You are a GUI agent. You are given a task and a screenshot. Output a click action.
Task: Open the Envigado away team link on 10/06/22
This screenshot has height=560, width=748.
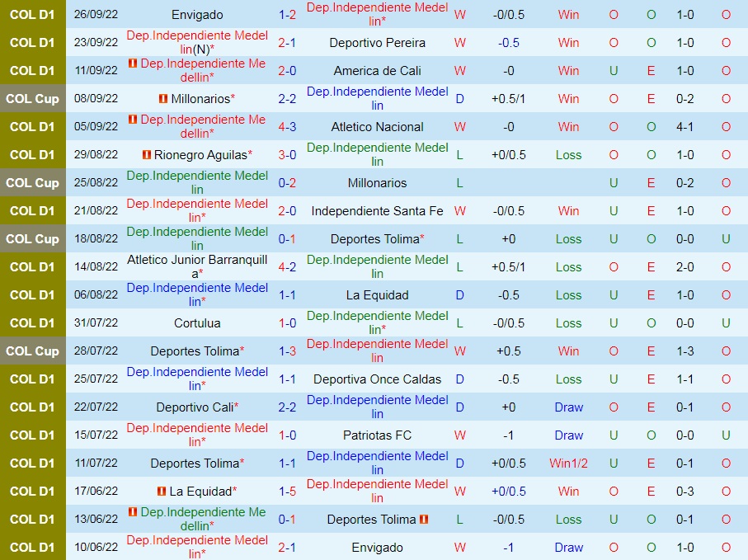[378, 548]
